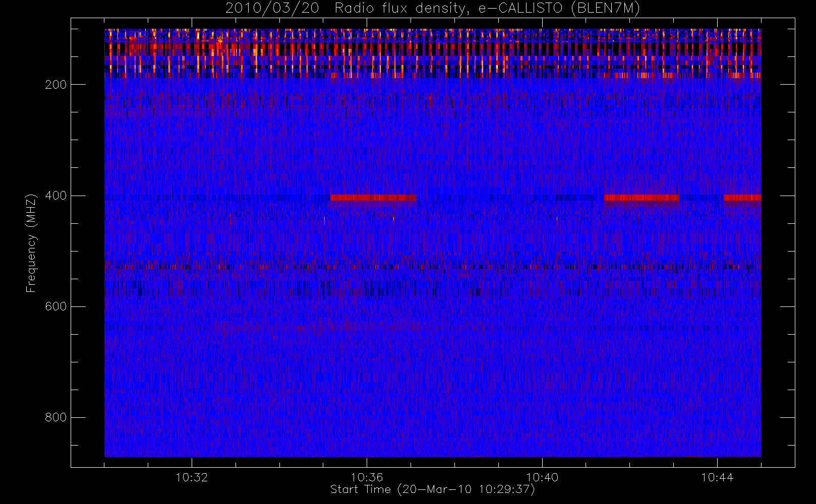The width and height of the screenshot is (816, 504).
Task: Select the 400 frequency tick label
Action: pyautogui.click(x=56, y=196)
